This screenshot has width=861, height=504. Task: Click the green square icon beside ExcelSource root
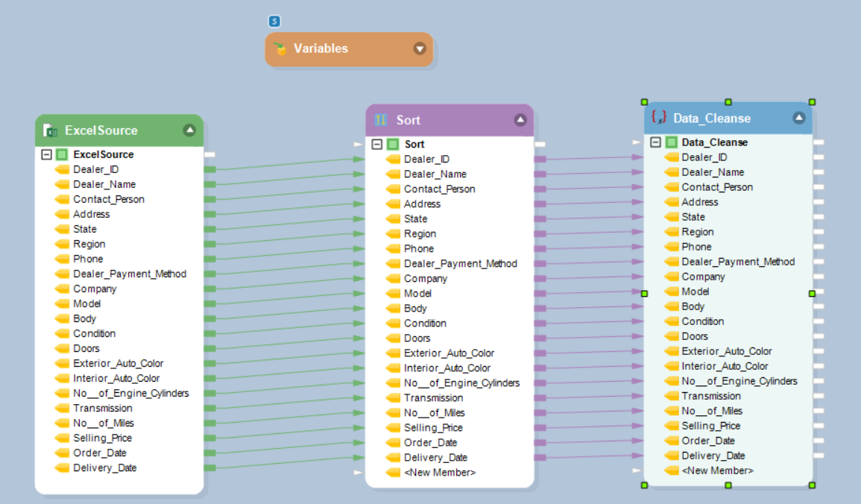(62, 154)
